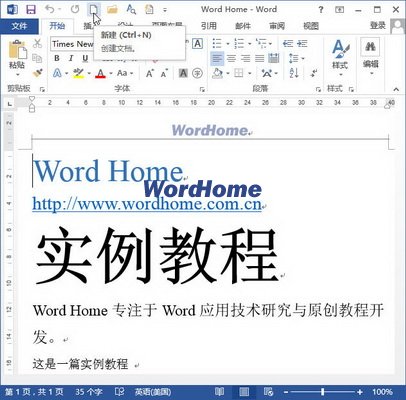
Task: Apply distributed alignment
Action: click(274, 59)
